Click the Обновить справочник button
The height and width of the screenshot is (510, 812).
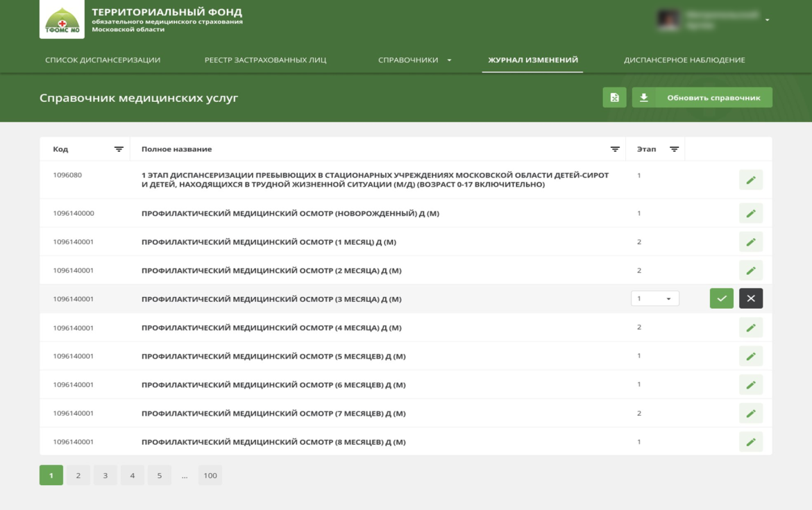702,97
